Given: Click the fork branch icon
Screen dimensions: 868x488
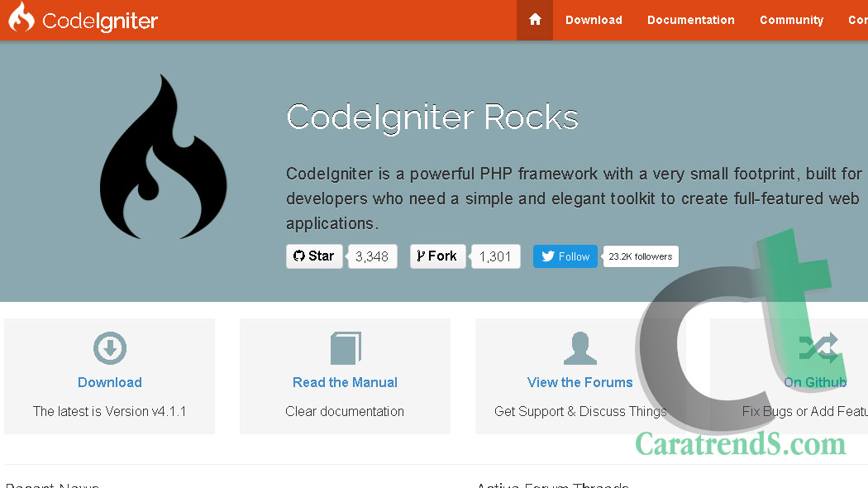Looking at the screenshot, I should [x=422, y=256].
